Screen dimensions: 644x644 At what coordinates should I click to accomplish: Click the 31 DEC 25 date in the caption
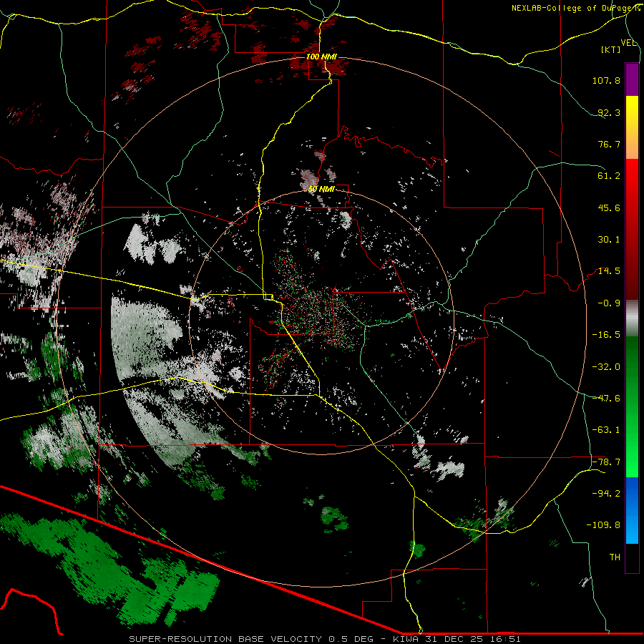(x=454, y=639)
